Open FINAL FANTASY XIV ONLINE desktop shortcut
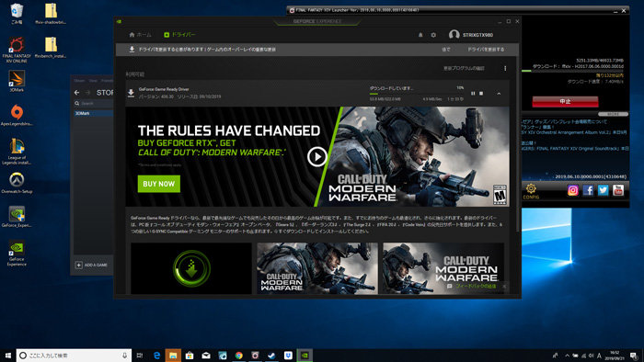This screenshot has height=362, width=644. pyautogui.click(x=17, y=50)
